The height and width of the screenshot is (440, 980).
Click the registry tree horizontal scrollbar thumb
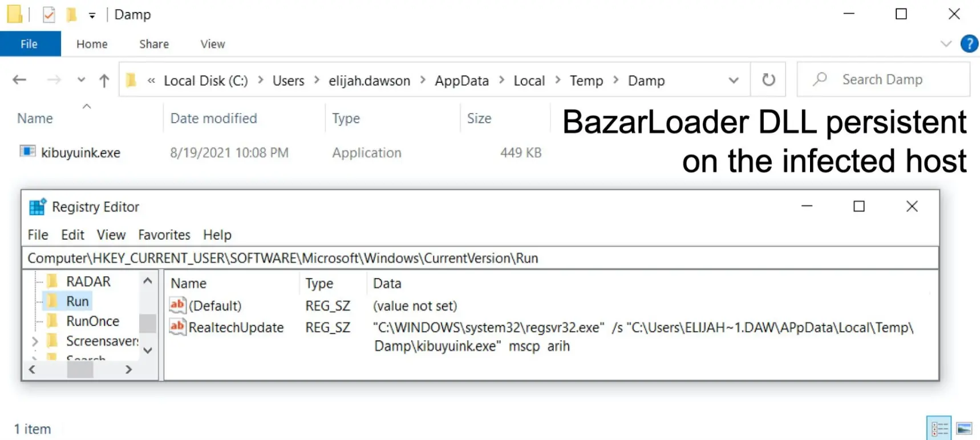click(80, 369)
